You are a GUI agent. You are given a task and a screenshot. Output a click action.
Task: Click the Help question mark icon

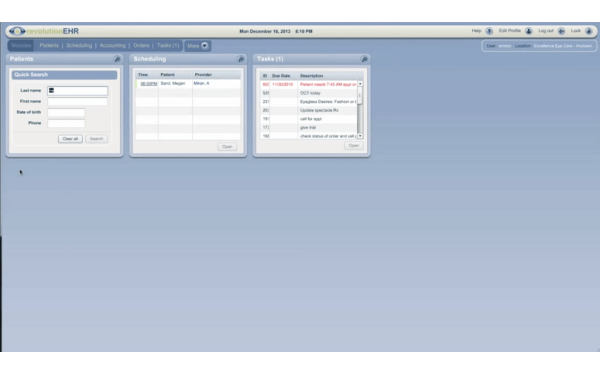(489, 31)
